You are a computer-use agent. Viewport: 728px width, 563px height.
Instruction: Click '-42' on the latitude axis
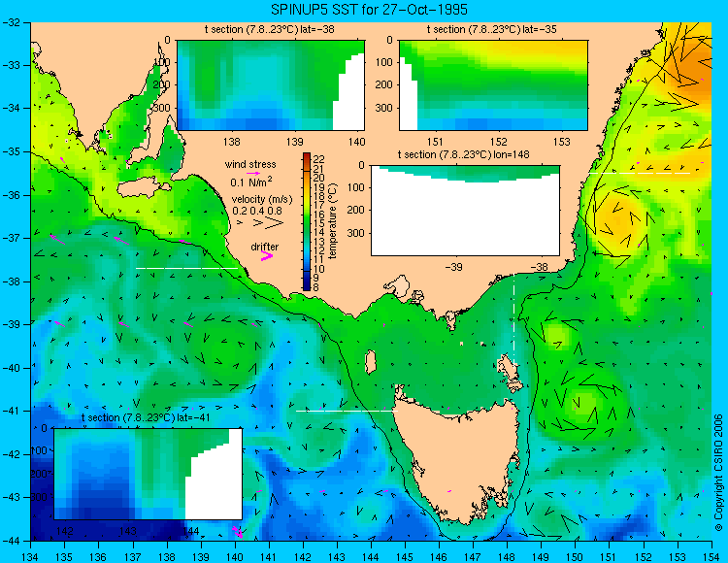(x=11, y=454)
